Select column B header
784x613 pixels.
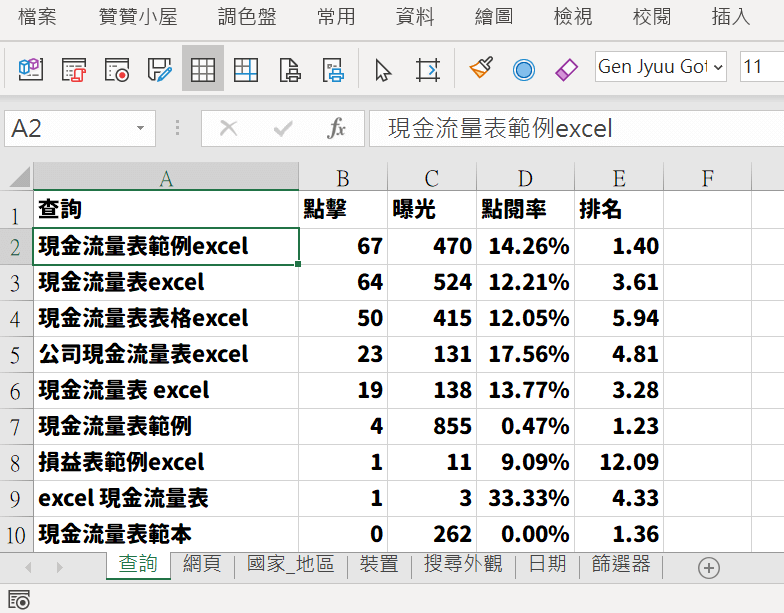[342, 178]
